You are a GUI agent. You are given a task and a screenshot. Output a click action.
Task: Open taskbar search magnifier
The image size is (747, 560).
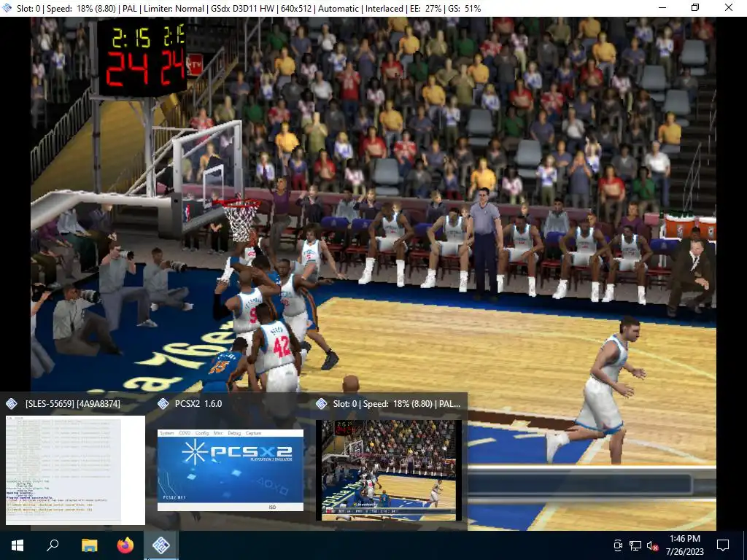tap(53, 545)
